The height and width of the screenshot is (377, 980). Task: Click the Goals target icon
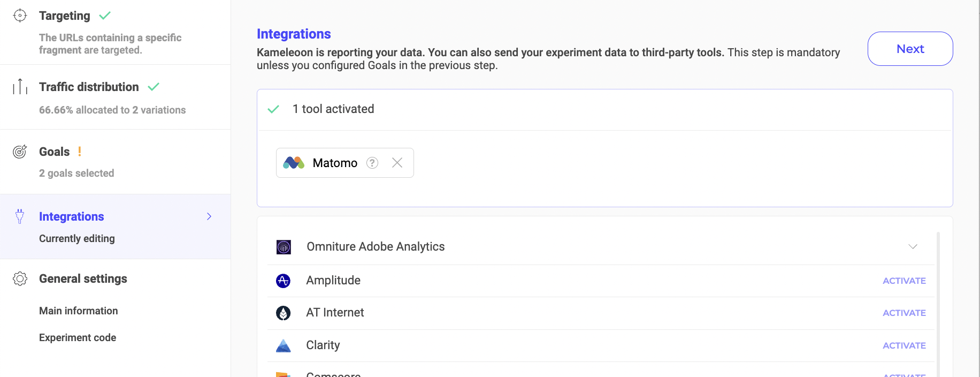pyautogui.click(x=20, y=152)
